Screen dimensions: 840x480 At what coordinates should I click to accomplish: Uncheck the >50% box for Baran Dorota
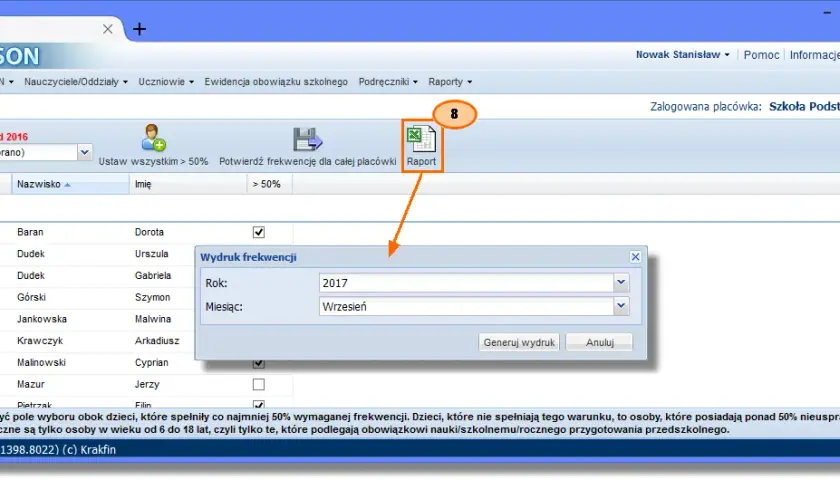click(259, 232)
